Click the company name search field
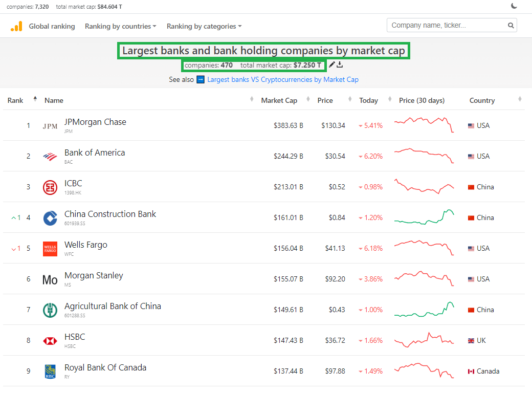The width and height of the screenshot is (532, 393). 447,26
